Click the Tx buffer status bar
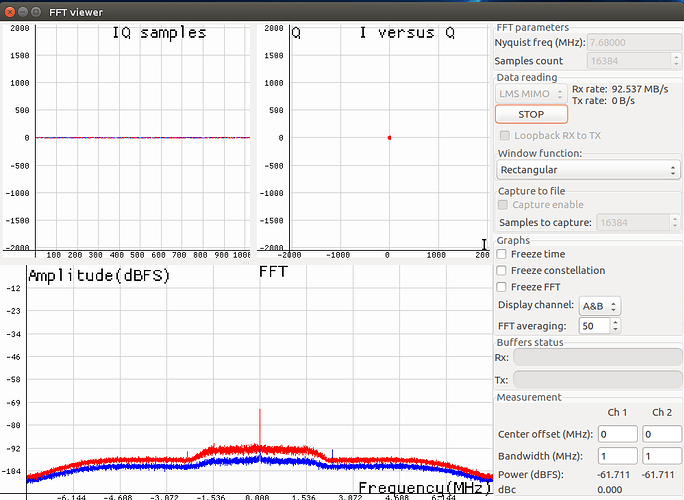The width and height of the screenshot is (684, 500). pos(597,379)
